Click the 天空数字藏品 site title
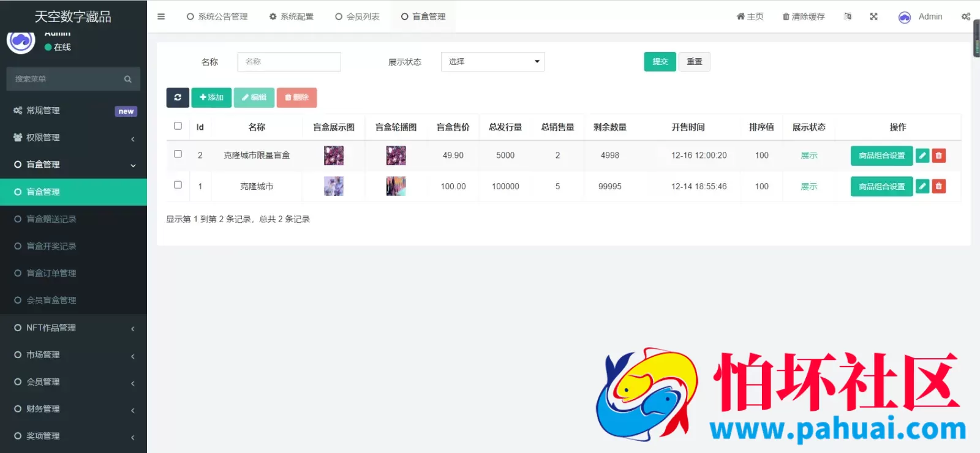The image size is (980, 453). tap(73, 17)
